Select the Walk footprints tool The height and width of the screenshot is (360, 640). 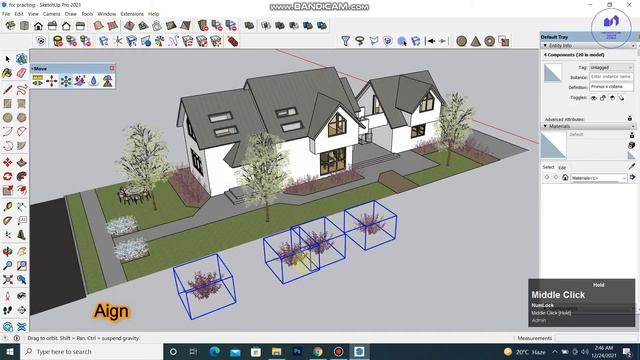(x=7, y=310)
